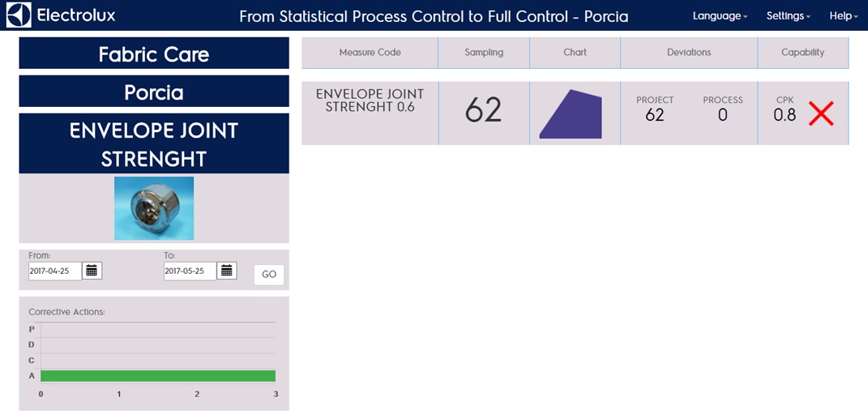Screen dimensions: 868x419
Task: Open the From date calendar picker
Action: coord(92,271)
